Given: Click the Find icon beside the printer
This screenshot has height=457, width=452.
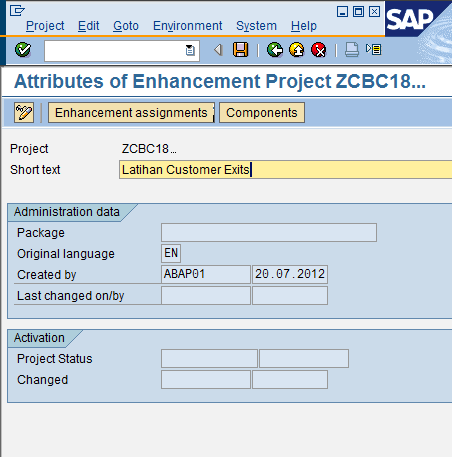Looking at the screenshot, I should click(373, 50).
